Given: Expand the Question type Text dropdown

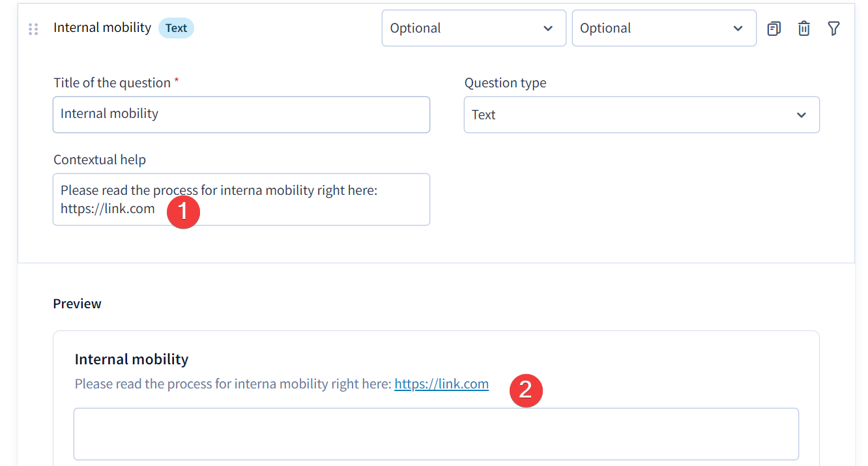Looking at the screenshot, I should coord(641,115).
